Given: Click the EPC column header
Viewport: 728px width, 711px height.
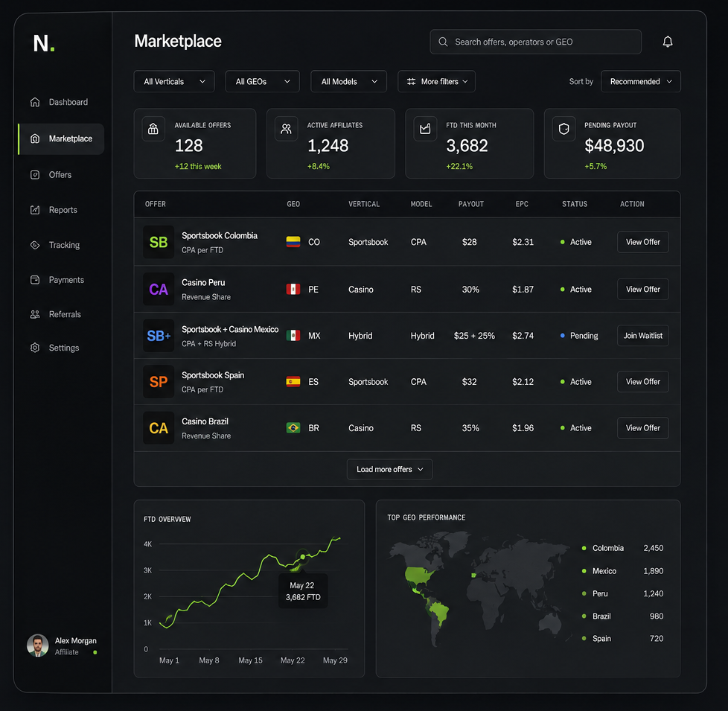Looking at the screenshot, I should coord(522,204).
